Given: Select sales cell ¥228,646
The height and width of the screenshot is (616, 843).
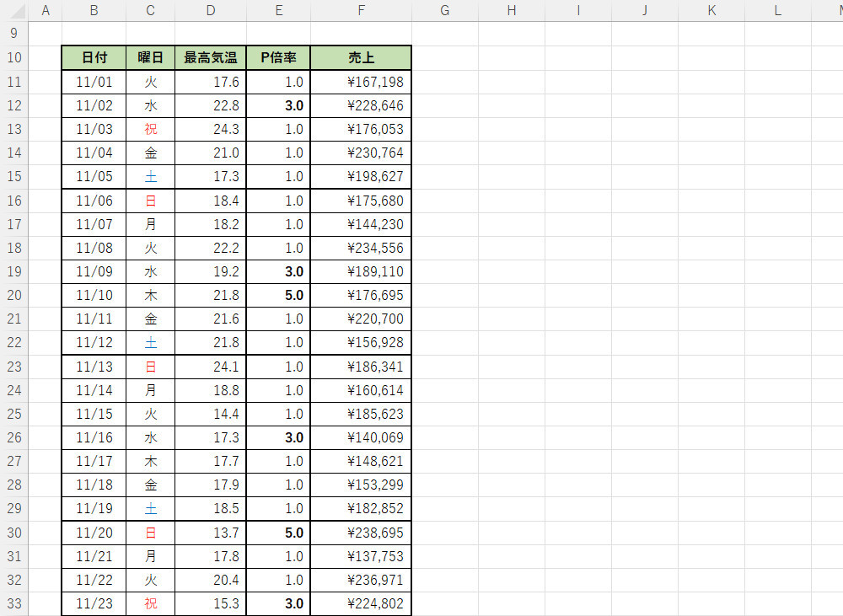Looking at the screenshot, I should coord(362,105).
